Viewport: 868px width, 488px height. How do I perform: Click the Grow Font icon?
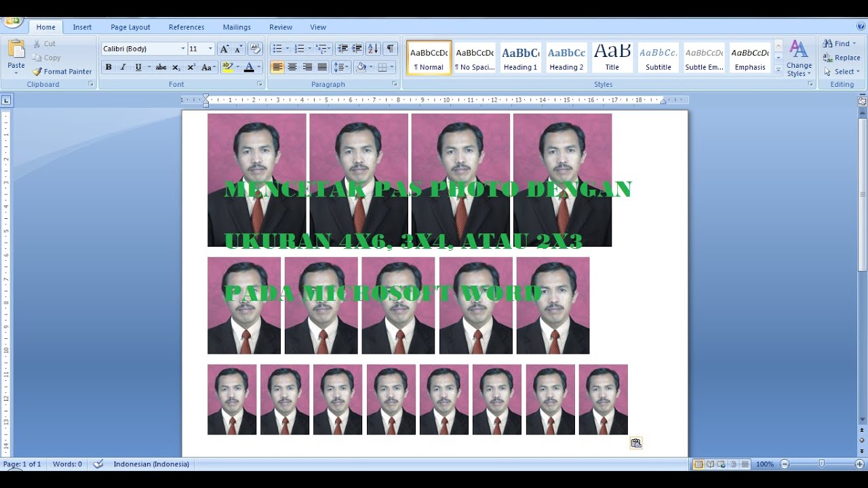224,49
